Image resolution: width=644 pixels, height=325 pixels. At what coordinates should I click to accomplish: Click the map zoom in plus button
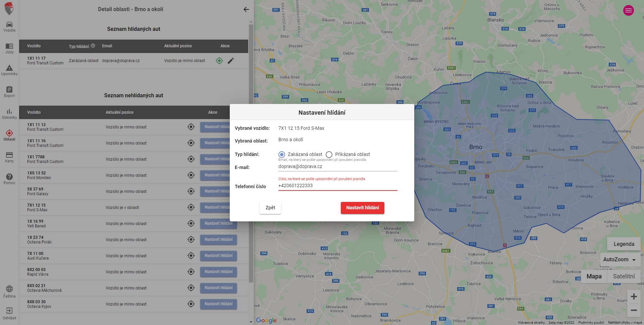[634, 296]
